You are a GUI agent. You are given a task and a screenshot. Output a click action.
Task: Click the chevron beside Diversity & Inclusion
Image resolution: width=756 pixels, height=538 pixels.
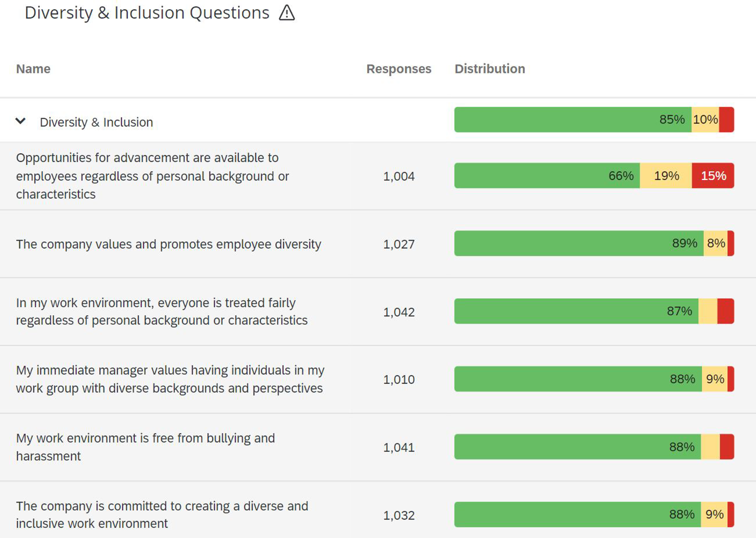point(21,121)
